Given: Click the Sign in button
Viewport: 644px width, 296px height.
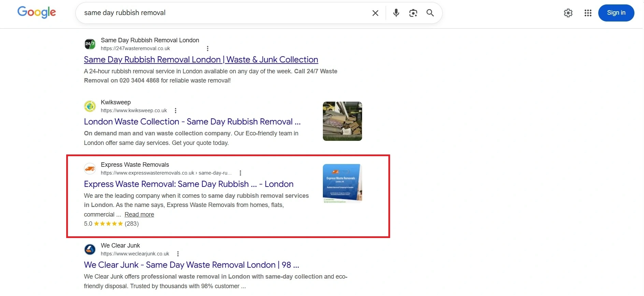Looking at the screenshot, I should pos(616,13).
